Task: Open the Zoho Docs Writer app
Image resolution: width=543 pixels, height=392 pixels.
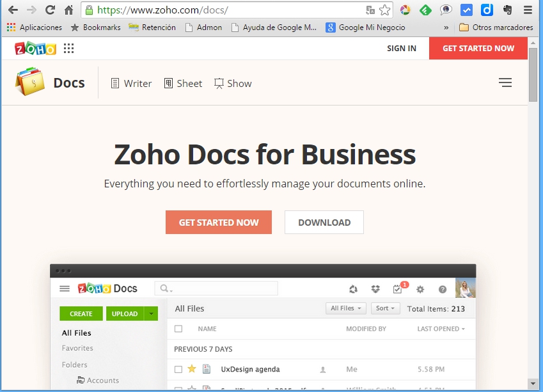Action: (x=131, y=83)
